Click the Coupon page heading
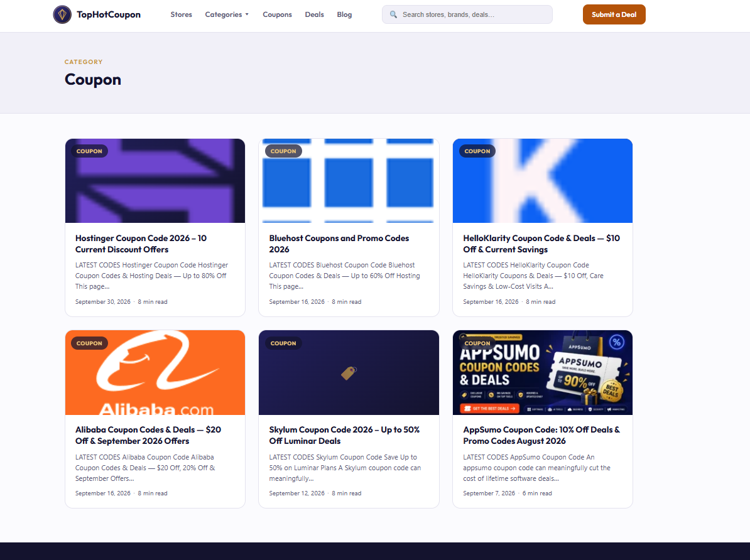Viewport: 750px width, 560px height. coord(93,79)
